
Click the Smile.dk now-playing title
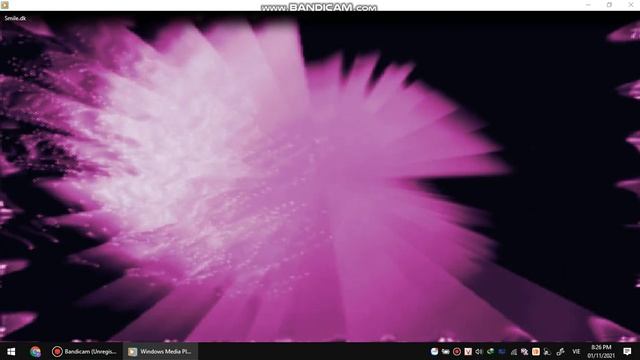pos(15,18)
